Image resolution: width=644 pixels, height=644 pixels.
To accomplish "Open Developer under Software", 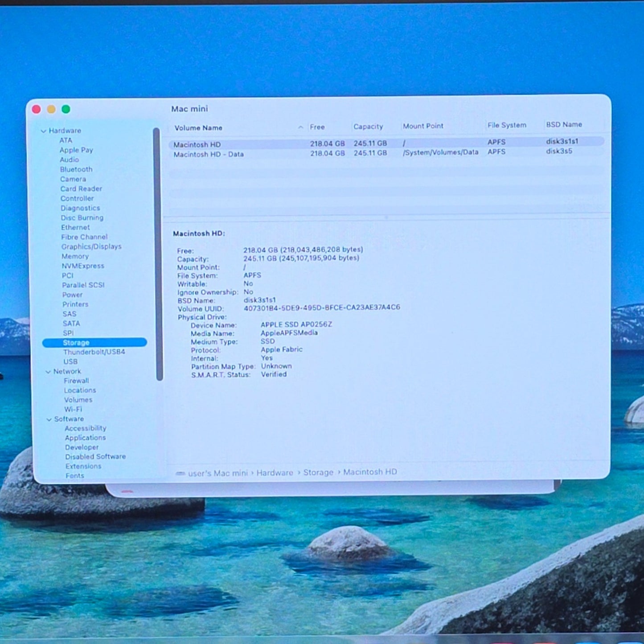I will (82, 447).
